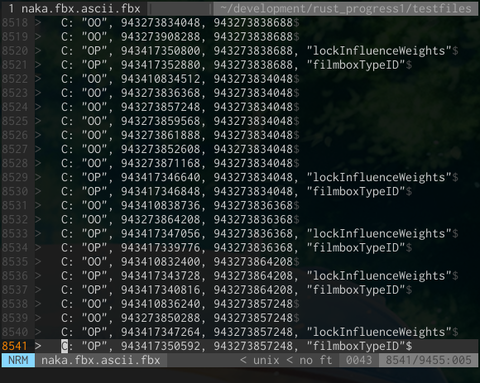Image resolution: width=480 pixels, height=383 pixels.
Task: Click line number 8535
Action: (15, 262)
